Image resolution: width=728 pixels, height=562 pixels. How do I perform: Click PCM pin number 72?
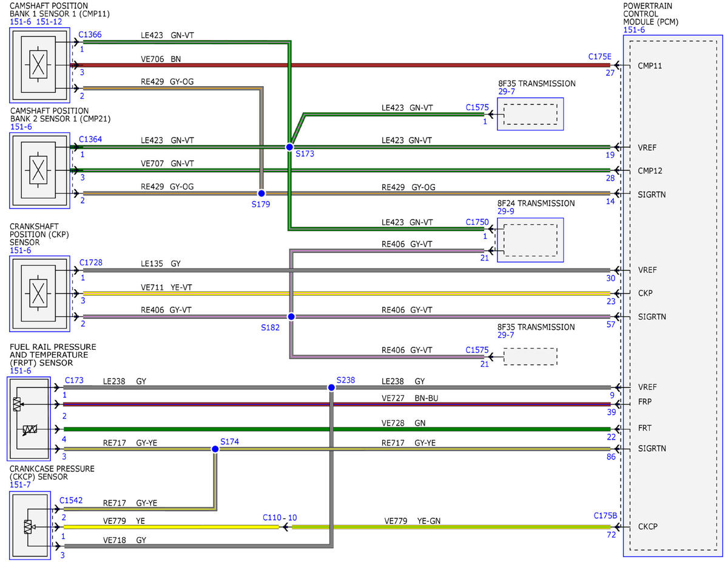point(610,535)
